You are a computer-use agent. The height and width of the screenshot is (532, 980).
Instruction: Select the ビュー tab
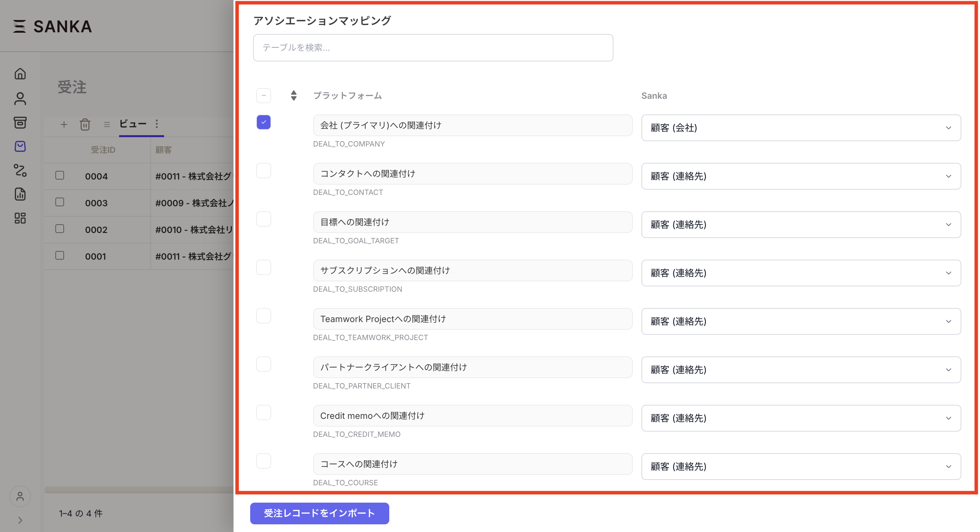coord(133,124)
